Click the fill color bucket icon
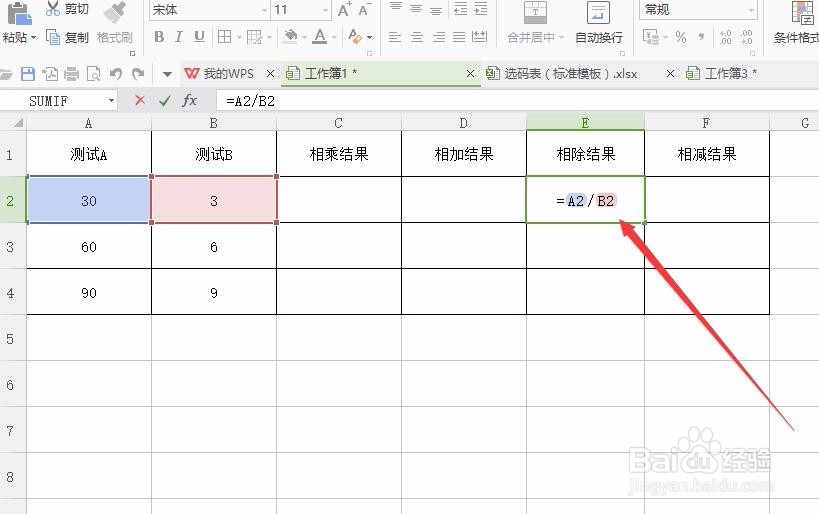Viewport: 819px width, 514px height. coord(290,37)
